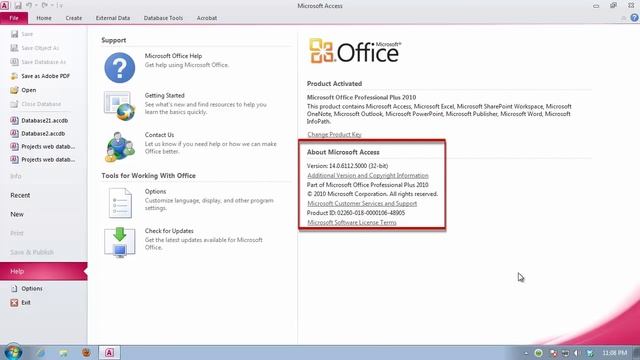
Task: Open recent file Database21.accdb
Action: [44, 120]
